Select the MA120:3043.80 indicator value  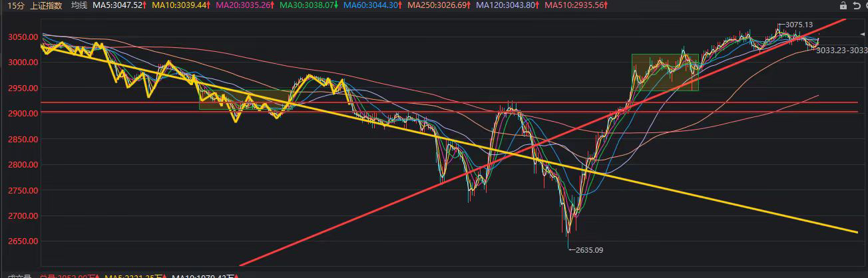point(507,5)
